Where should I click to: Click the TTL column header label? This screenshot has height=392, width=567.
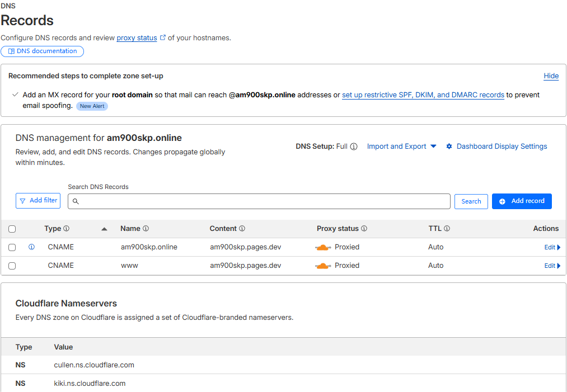435,229
